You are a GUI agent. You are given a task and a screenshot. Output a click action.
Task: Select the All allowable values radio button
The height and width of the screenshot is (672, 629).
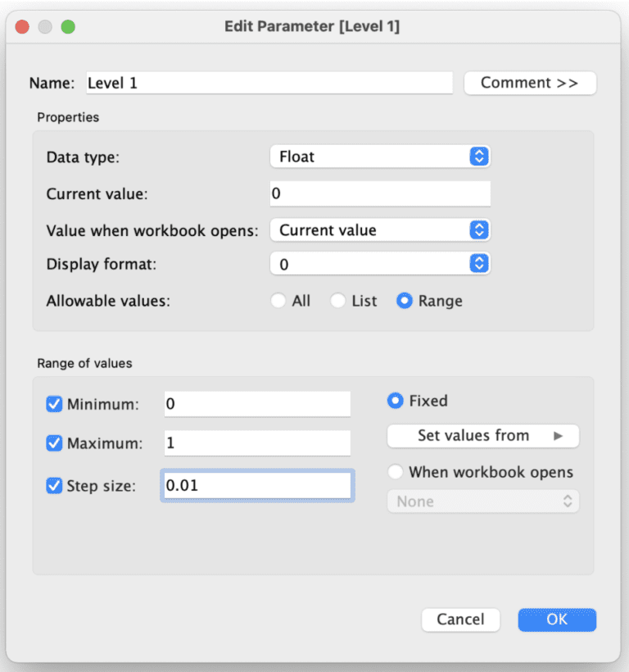(278, 301)
